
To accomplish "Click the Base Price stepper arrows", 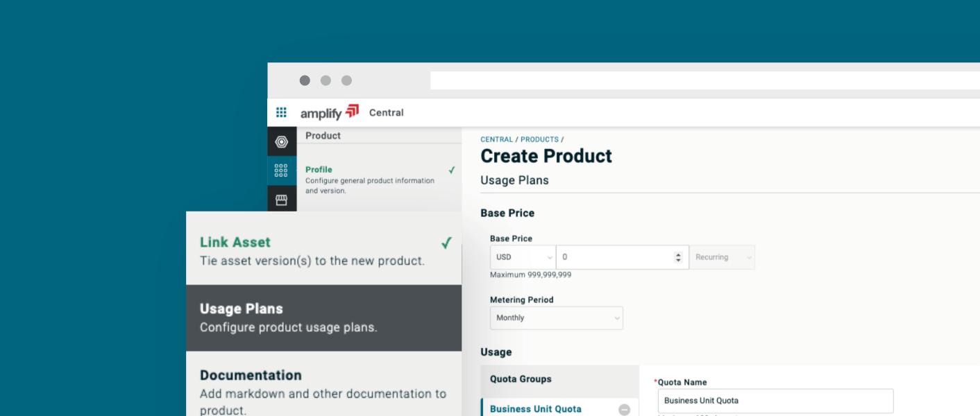I will pos(678,257).
